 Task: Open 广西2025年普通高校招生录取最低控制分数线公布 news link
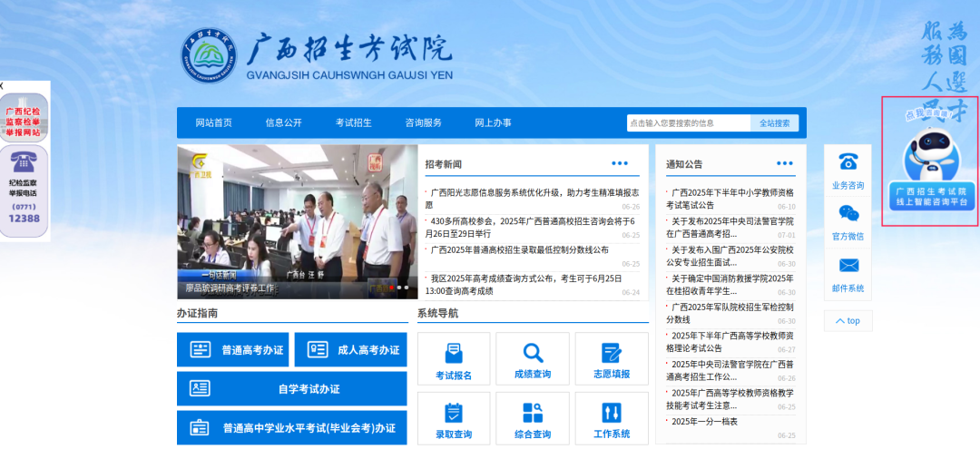(x=519, y=249)
